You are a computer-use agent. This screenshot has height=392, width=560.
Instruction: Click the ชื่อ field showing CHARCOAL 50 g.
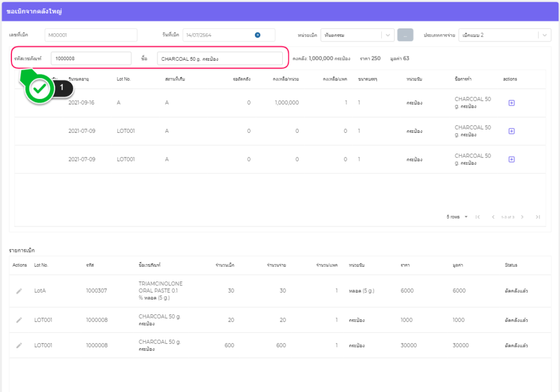219,58
